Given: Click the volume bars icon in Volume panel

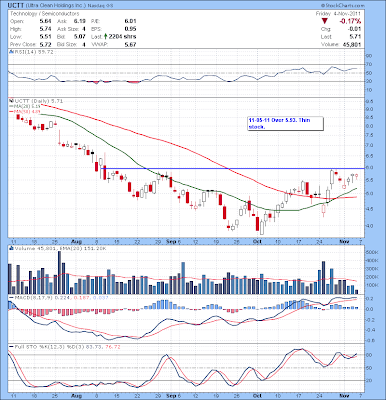Looking at the screenshot, I should coord(11,248).
